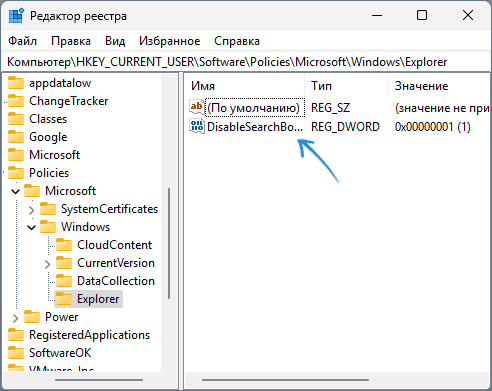Select the Explorer key label
The image size is (492, 391).
point(98,299)
